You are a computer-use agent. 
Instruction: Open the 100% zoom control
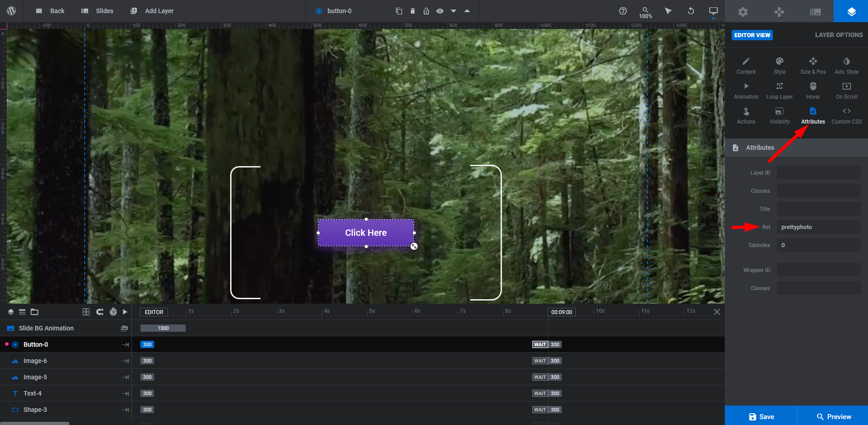tap(646, 13)
